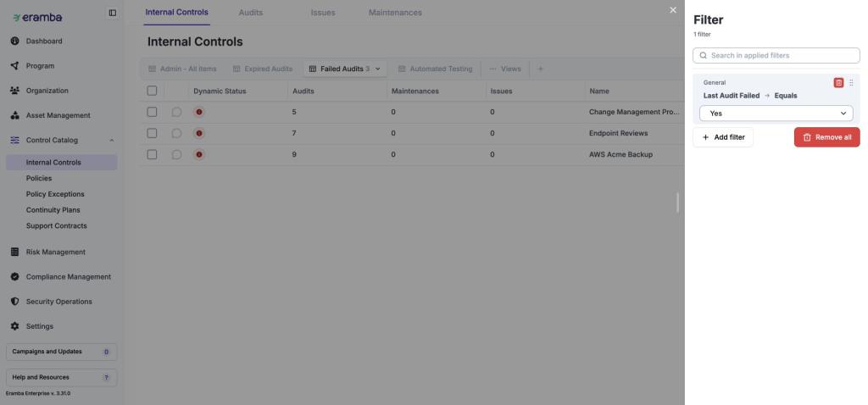Screen dimensions: 868x405
Task: Click the Search in applied filters field
Action: tap(776, 55)
